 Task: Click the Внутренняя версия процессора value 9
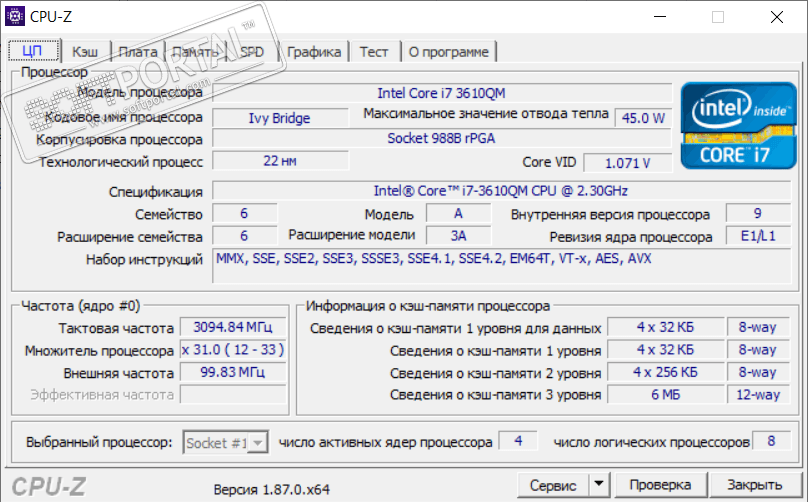point(758,213)
